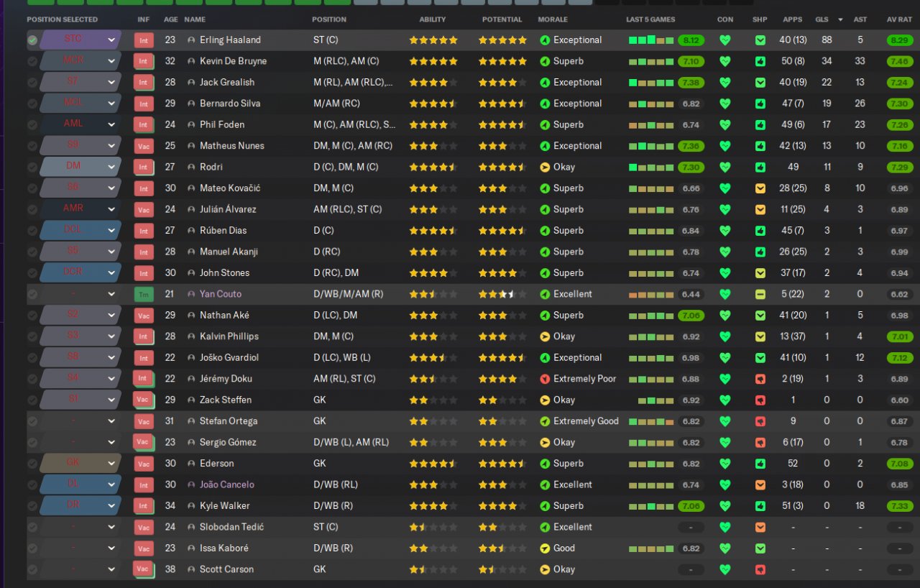Click the profile icon beside Nathan Aké's name
Viewport: 920px width, 588px height.
(191, 316)
